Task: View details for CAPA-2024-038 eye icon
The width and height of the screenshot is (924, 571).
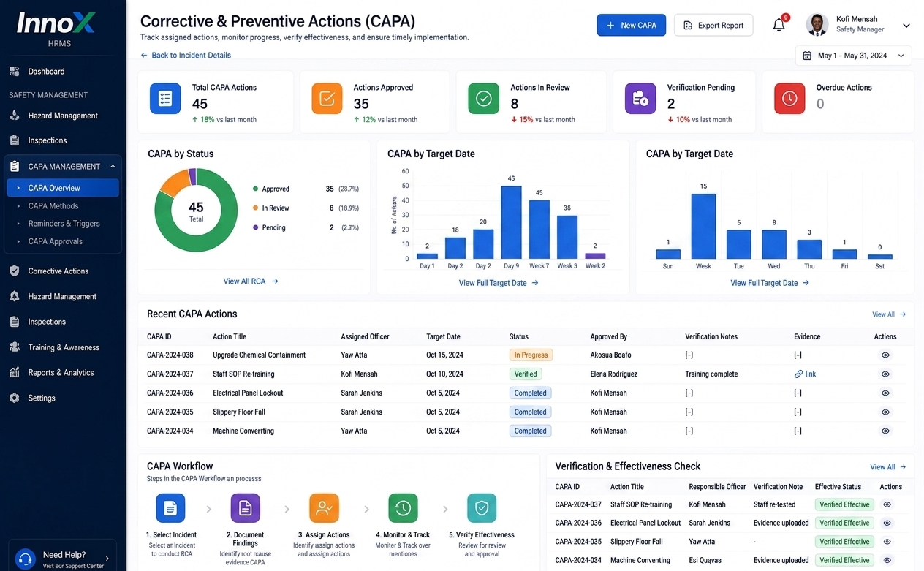Action: 885,355
